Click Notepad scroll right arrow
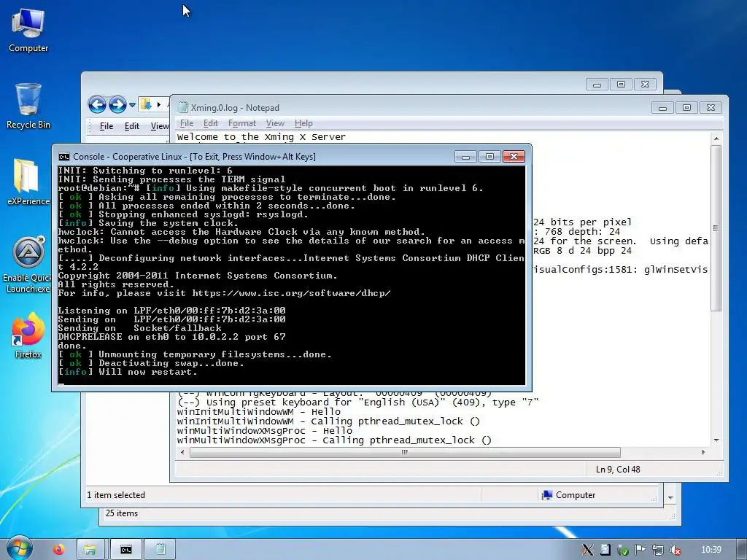Image resolution: width=747 pixels, height=560 pixels. [704, 452]
